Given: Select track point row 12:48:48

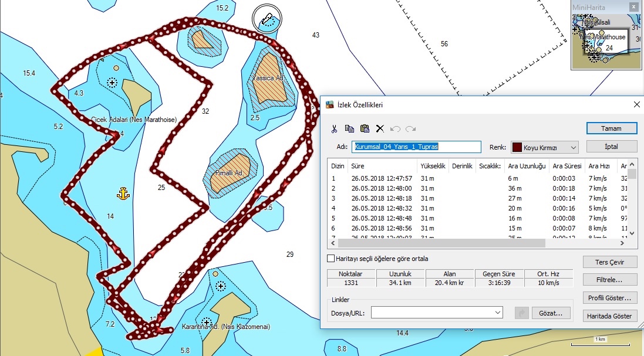Looking at the screenshot, I should 478,218.
